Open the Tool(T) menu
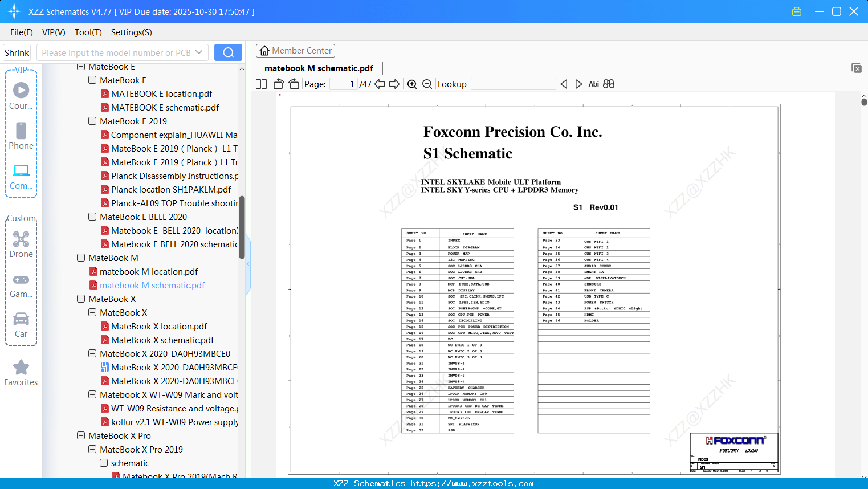The height and width of the screenshot is (489, 868). click(x=88, y=32)
